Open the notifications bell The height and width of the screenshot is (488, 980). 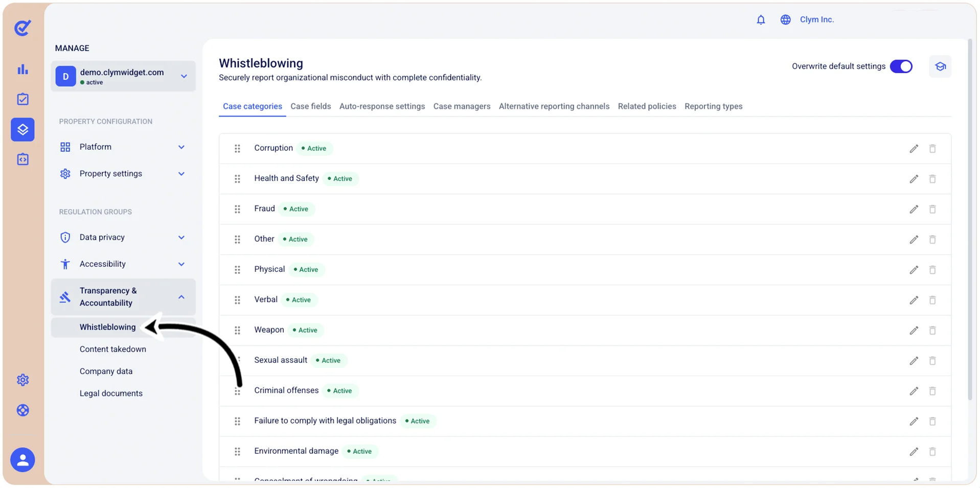(761, 20)
